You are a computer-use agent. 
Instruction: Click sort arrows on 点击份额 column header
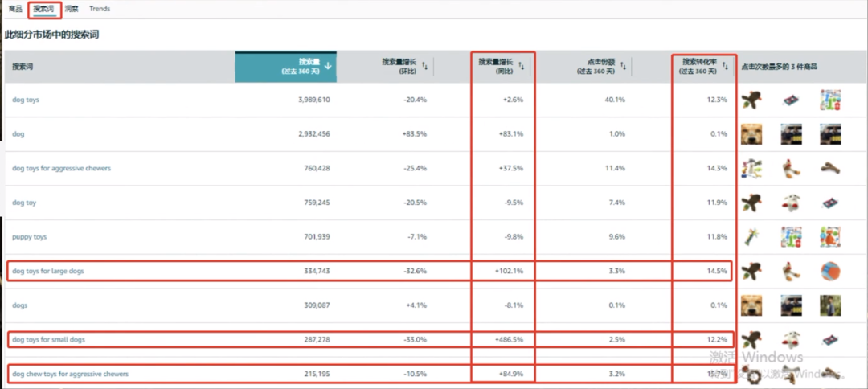pos(622,66)
